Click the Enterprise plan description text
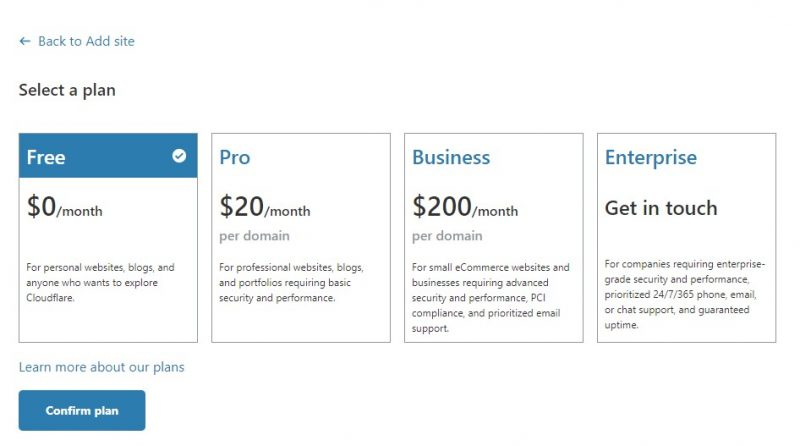Viewport: 800px width, 446px height. coord(685,294)
